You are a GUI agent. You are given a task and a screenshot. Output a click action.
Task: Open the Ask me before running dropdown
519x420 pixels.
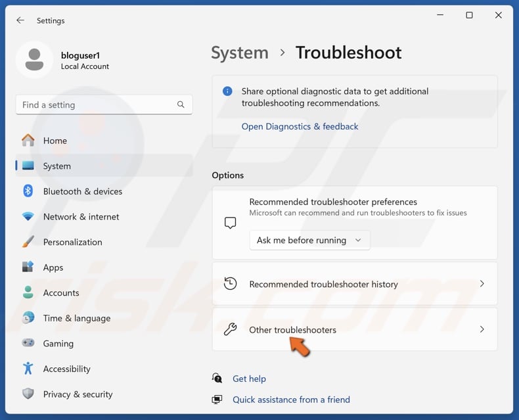tap(310, 240)
